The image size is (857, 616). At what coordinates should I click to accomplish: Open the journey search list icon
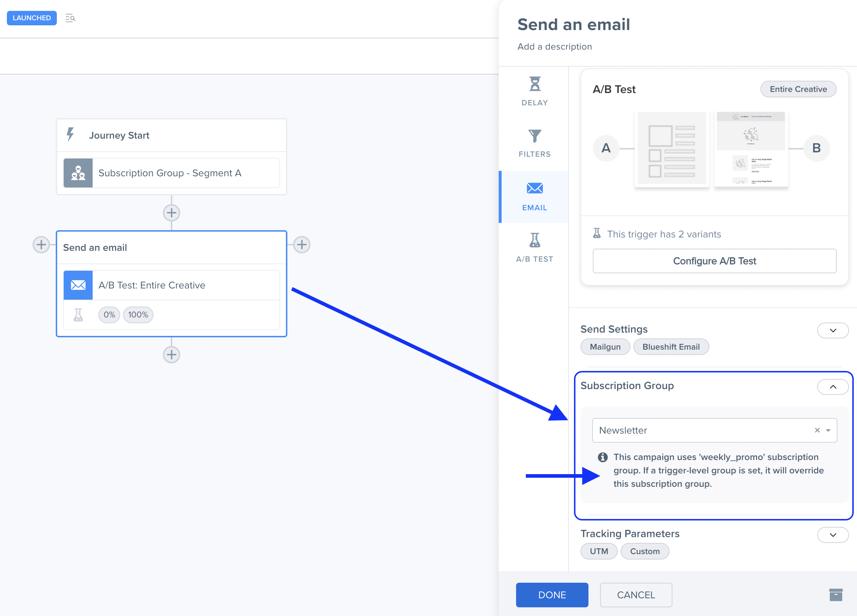[70, 18]
